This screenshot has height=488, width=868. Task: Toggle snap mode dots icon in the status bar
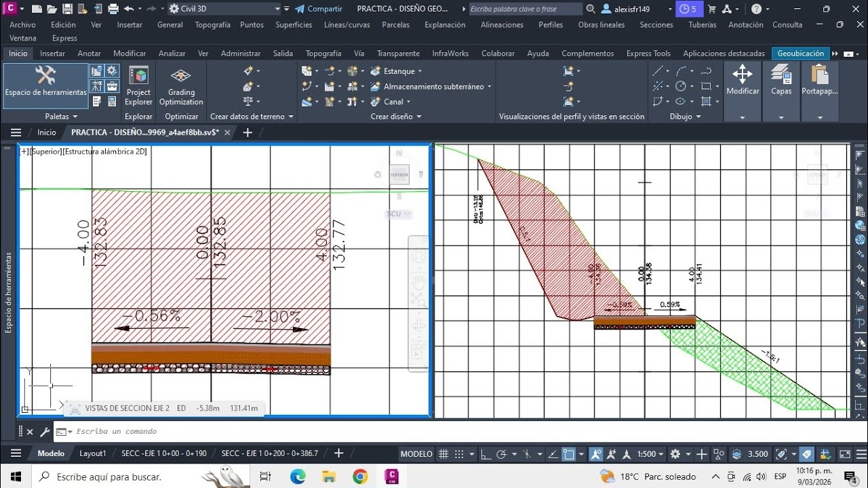[460, 454]
